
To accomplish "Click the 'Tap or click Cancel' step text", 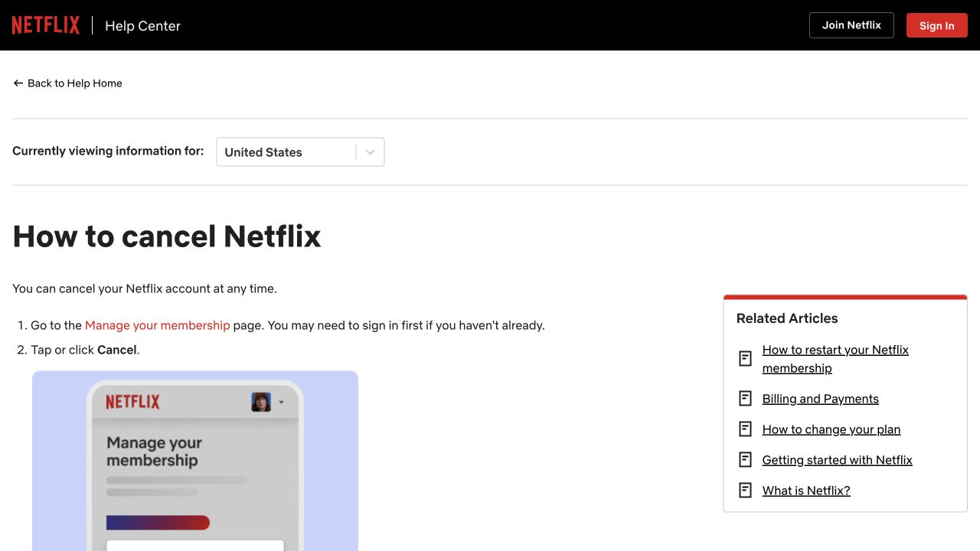I will tap(85, 350).
